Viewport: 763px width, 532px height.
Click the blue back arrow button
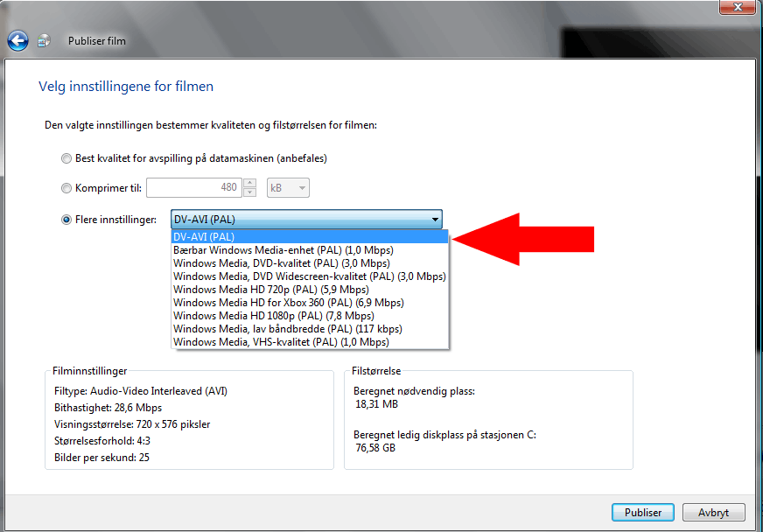18,41
